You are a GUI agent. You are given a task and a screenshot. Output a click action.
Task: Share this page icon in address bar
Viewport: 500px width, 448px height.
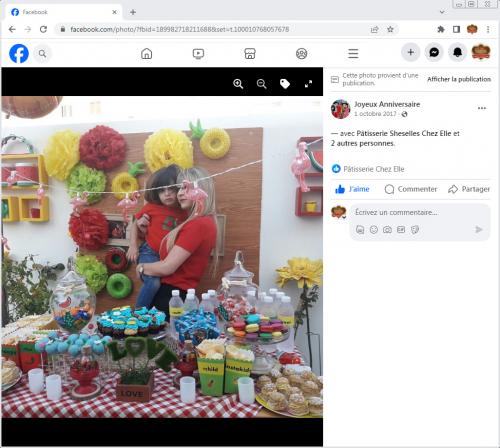coord(374,29)
